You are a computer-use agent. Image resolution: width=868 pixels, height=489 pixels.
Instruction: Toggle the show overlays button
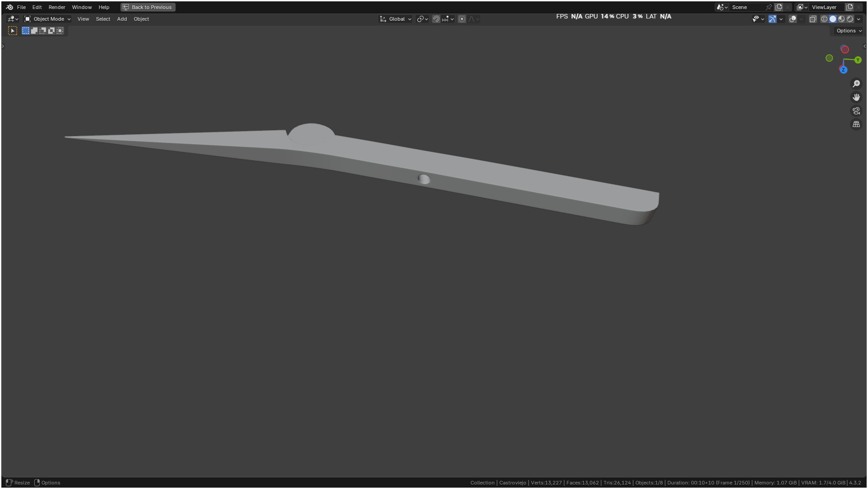pos(793,19)
